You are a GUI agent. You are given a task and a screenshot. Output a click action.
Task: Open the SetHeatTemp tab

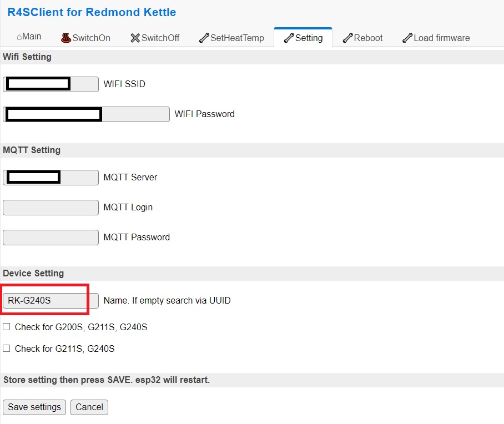coord(232,38)
